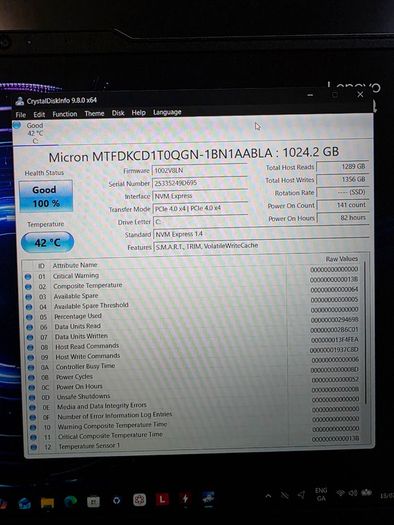Screen dimensions: 394x525
Task: Click the attribute list vertical scrollbar
Action: tap(365, 331)
